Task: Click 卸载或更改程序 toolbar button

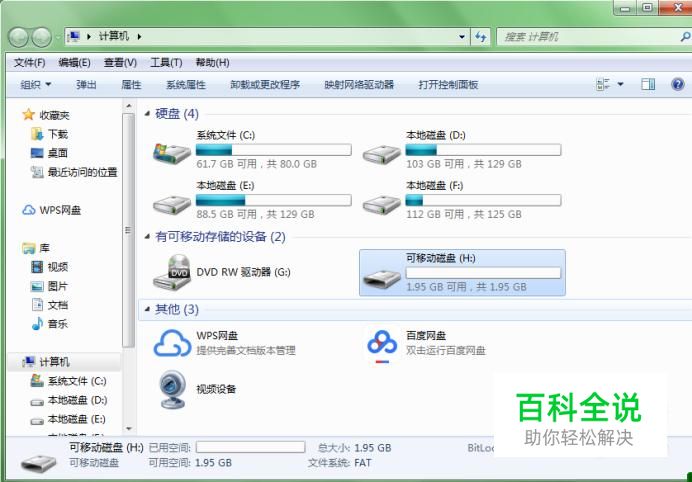Action: tap(265, 84)
